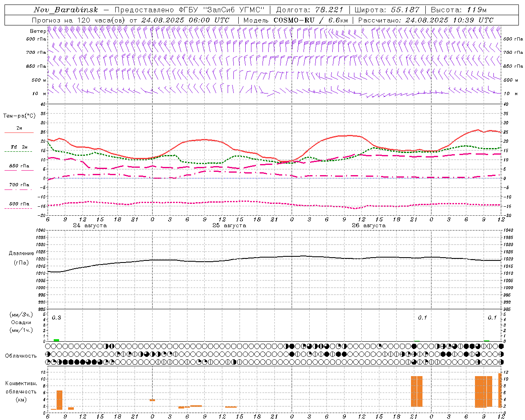Select the 500 гПа temperature legend entry
Image resolution: width=525 pixels, height=420 pixels.
click(19, 204)
